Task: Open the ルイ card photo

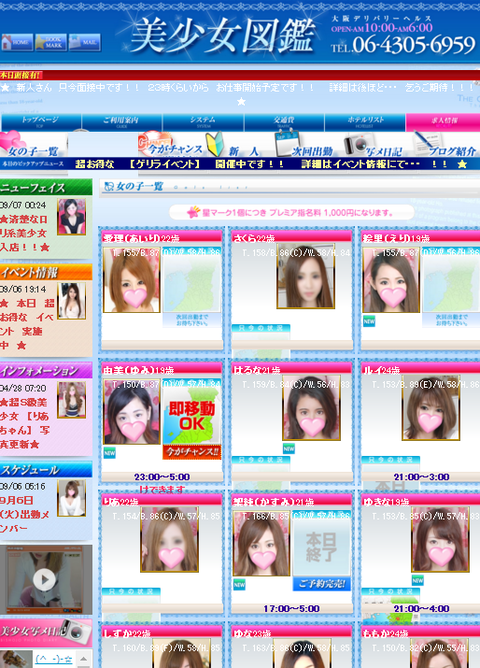Action: pyautogui.click(x=431, y=408)
